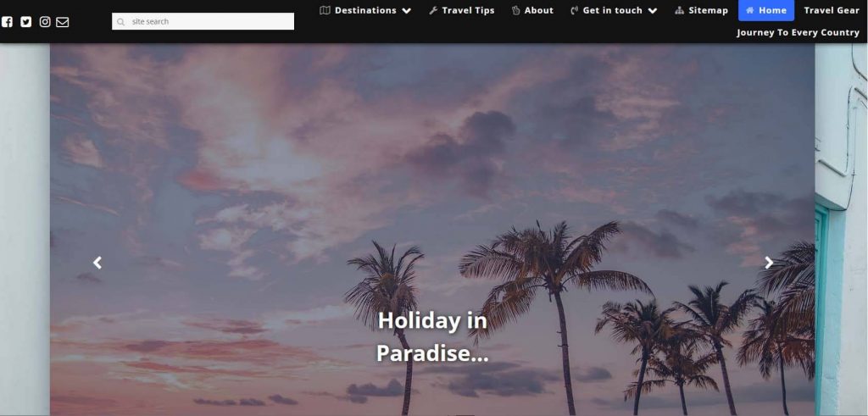Open the Twitter social icon
The height and width of the screenshot is (416, 868).
tap(26, 21)
